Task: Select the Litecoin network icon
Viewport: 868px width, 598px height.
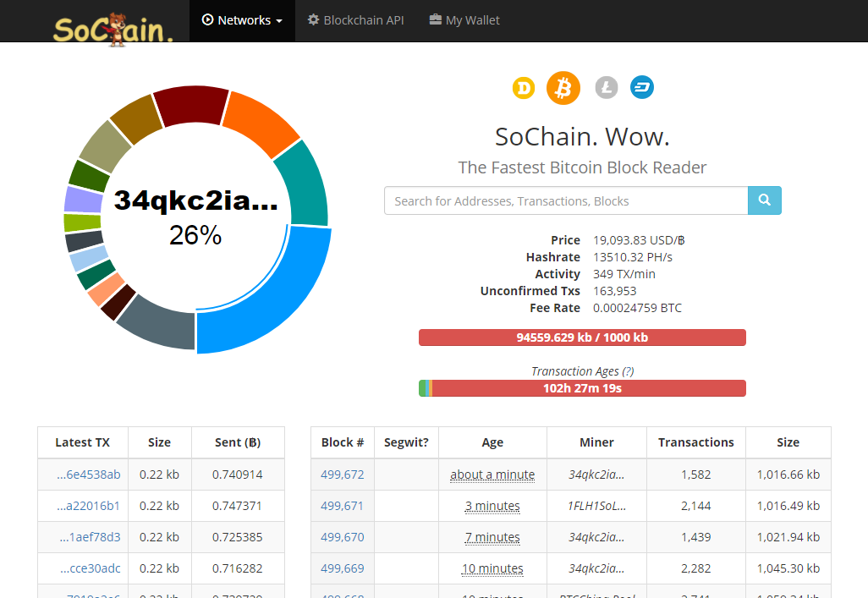Action: click(x=606, y=87)
